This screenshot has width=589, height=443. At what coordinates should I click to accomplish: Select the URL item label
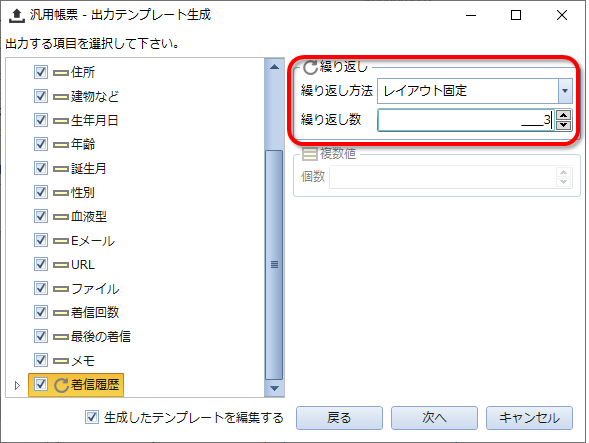[83, 265]
